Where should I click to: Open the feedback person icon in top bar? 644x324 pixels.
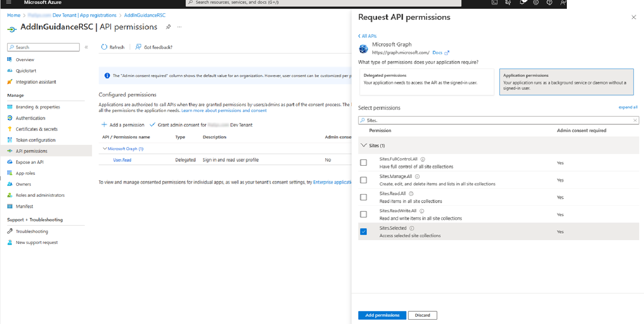pos(563,2)
